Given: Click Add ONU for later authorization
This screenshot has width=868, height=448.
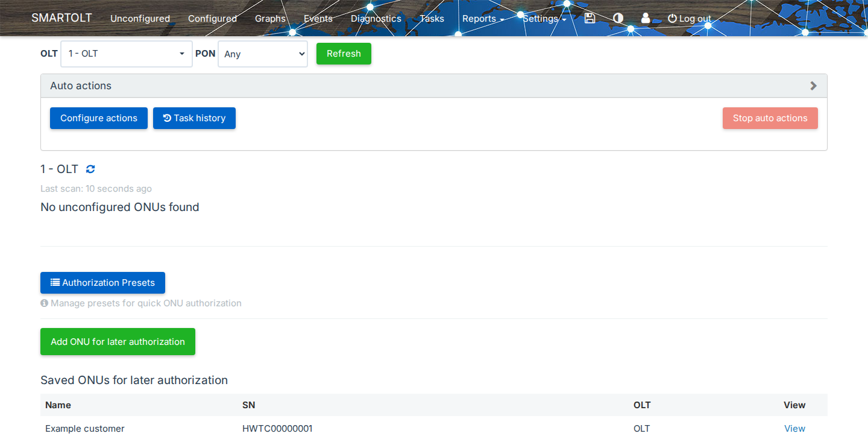Looking at the screenshot, I should 118,342.
